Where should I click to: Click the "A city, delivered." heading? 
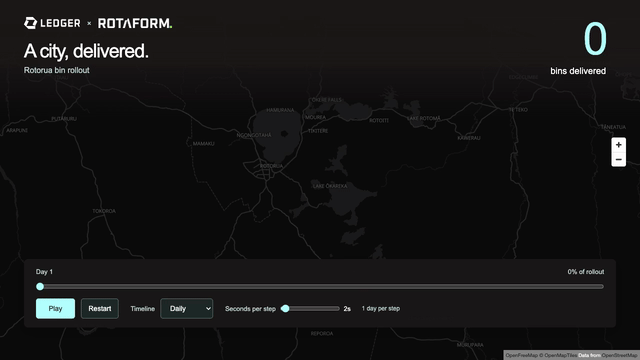coord(86,51)
